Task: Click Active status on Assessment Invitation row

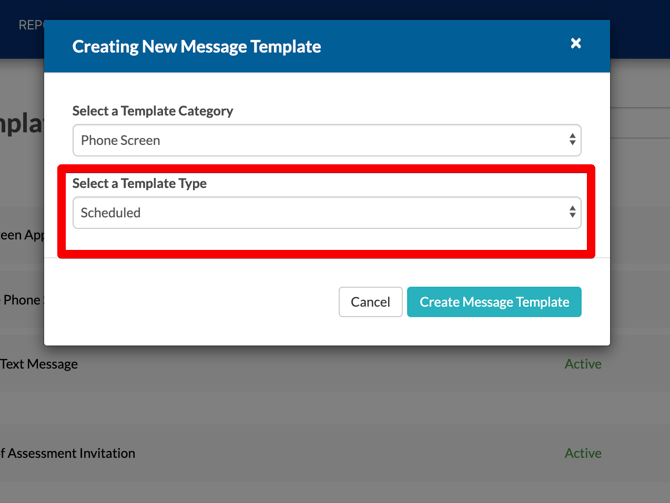Action: click(583, 453)
